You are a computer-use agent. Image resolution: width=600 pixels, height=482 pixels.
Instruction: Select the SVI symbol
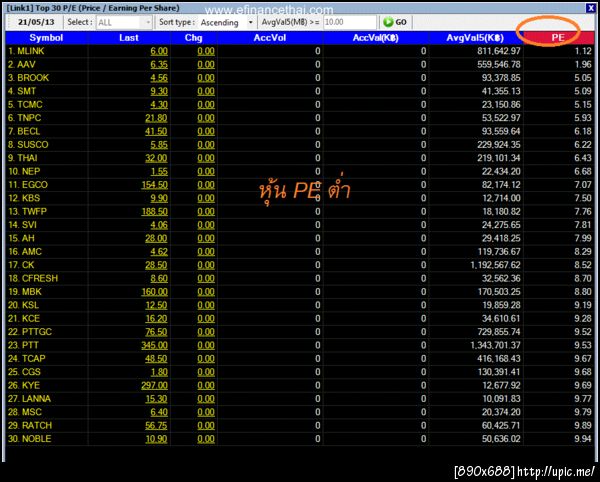click(29, 225)
